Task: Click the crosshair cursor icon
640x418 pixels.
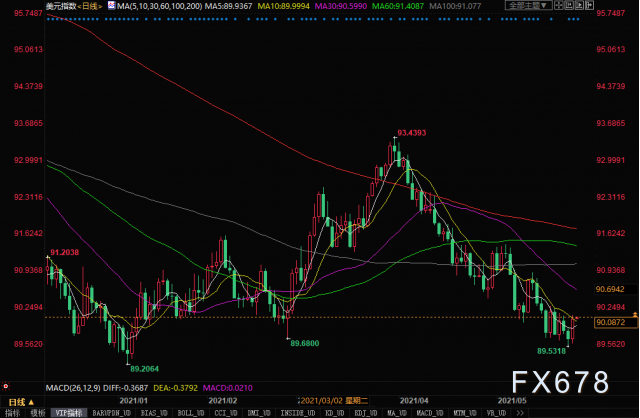Action: click(x=558, y=5)
